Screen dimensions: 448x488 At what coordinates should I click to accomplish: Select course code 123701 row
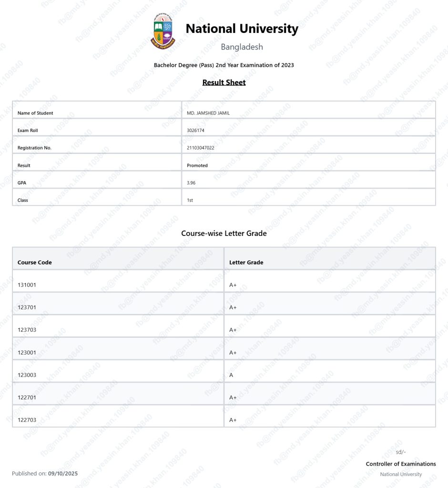click(27, 307)
